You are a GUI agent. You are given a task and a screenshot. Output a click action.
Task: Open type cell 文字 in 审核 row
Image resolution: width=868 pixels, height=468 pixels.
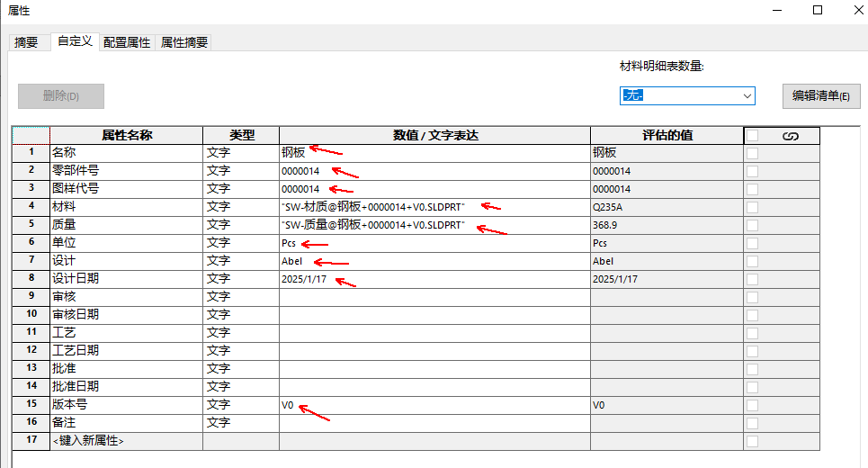click(x=241, y=297)
